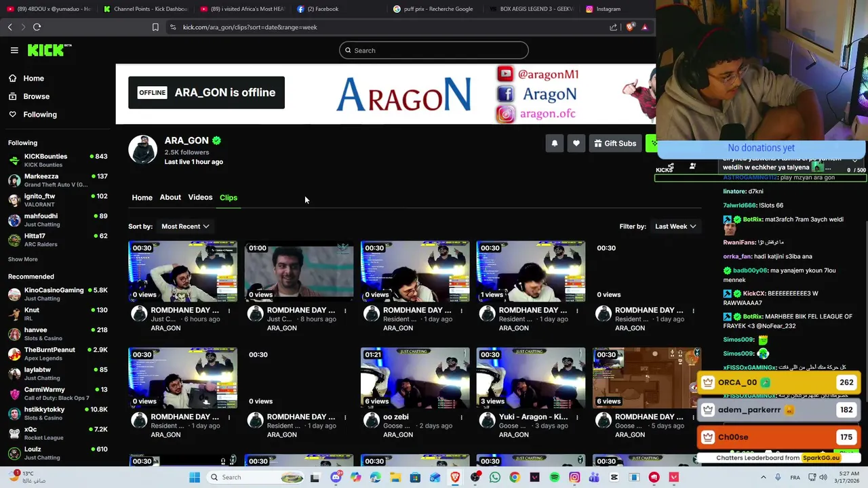Click the taskbar microphone icon
The height and width of the screenshot is (488, 868).
click(779, 477)
